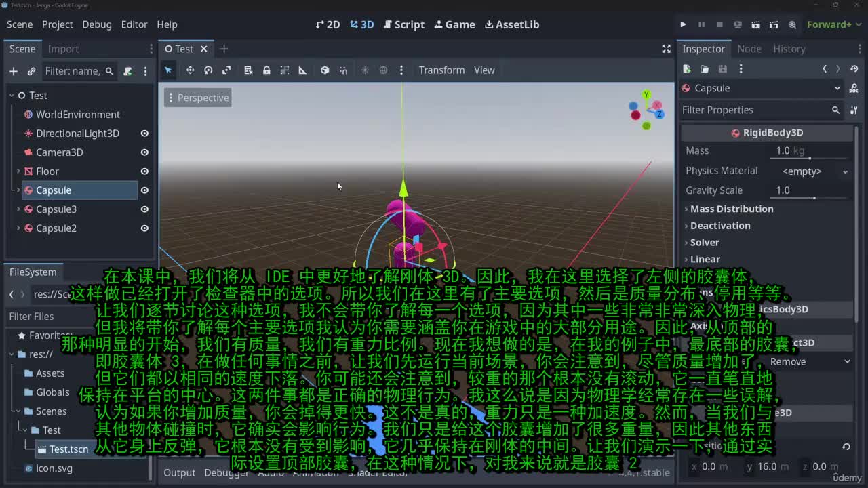This screenshot has height=488, width=868.
Task: Click the movie maker mode reel icon
Action: point(792,24)
